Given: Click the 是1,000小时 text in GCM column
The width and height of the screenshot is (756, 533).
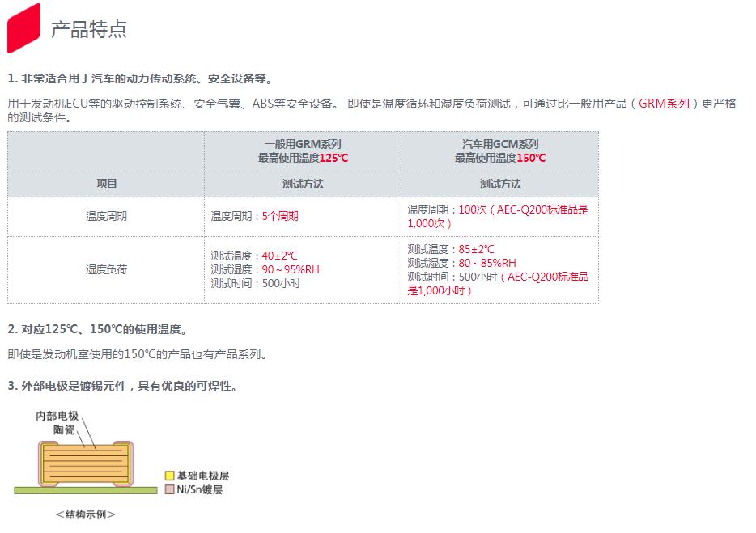Looking at the screenshot, I should [440, 290].
